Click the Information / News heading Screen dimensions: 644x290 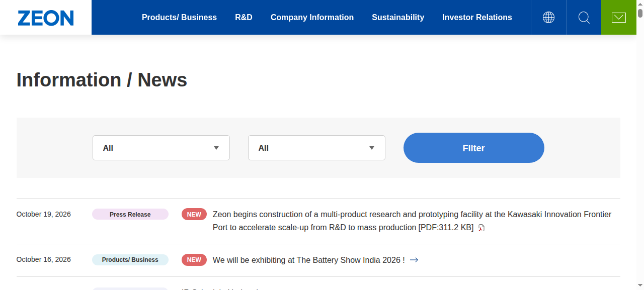[102, 80]
